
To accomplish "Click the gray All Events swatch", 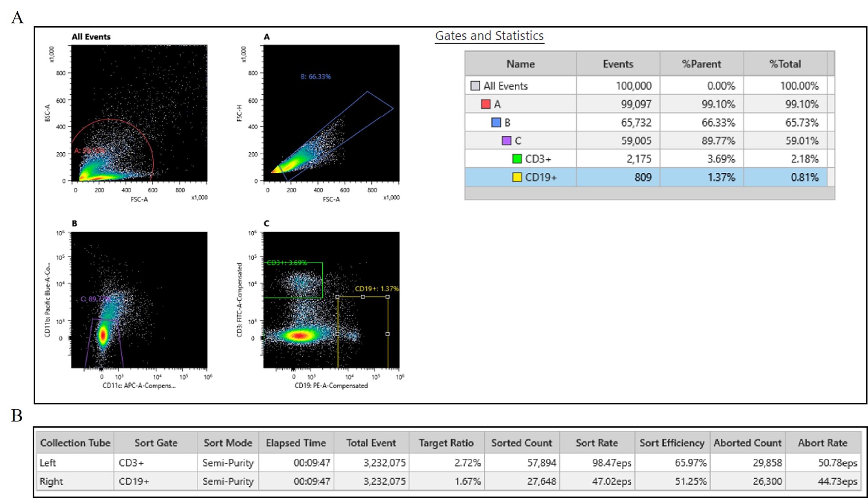I will coord(475,86).
